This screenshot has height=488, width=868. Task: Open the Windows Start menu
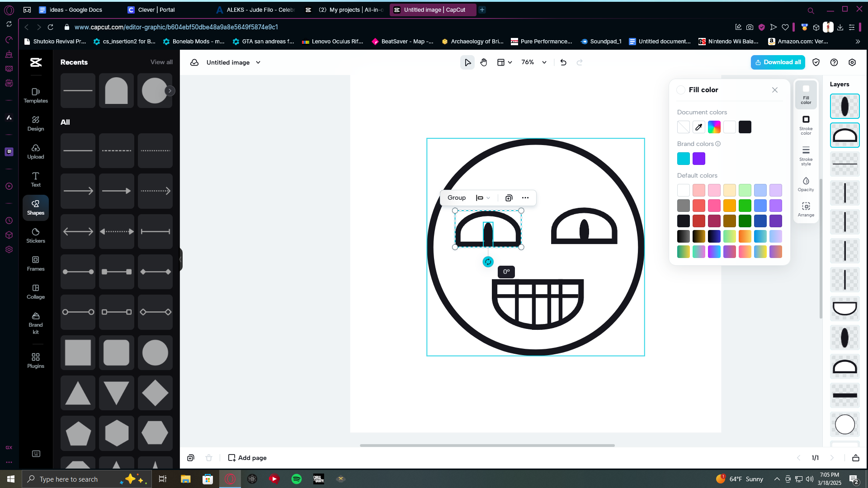(11, 479)
